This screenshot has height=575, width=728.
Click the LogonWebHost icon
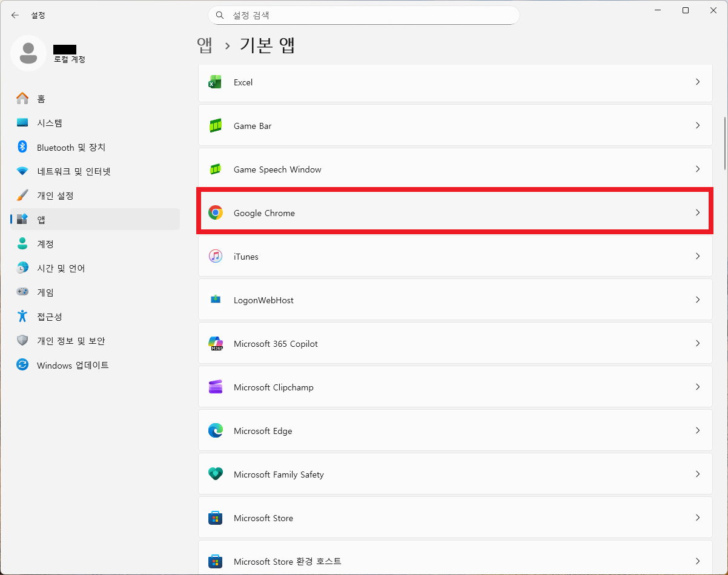(x=215, y=300)
